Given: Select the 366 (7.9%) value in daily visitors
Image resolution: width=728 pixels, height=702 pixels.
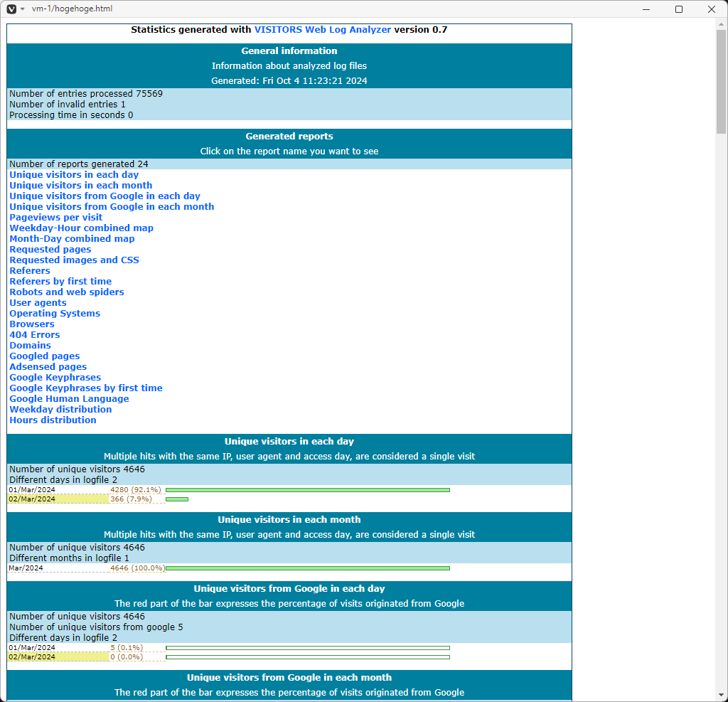Looking at the screenshot, I should [x=131, y=499].
